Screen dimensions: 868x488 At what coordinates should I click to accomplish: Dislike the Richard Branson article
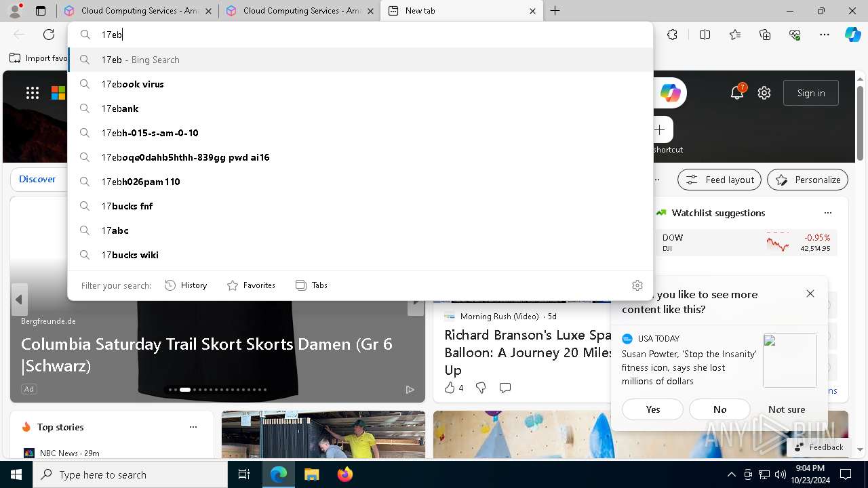pyautogui.click(x=481, y=388)
